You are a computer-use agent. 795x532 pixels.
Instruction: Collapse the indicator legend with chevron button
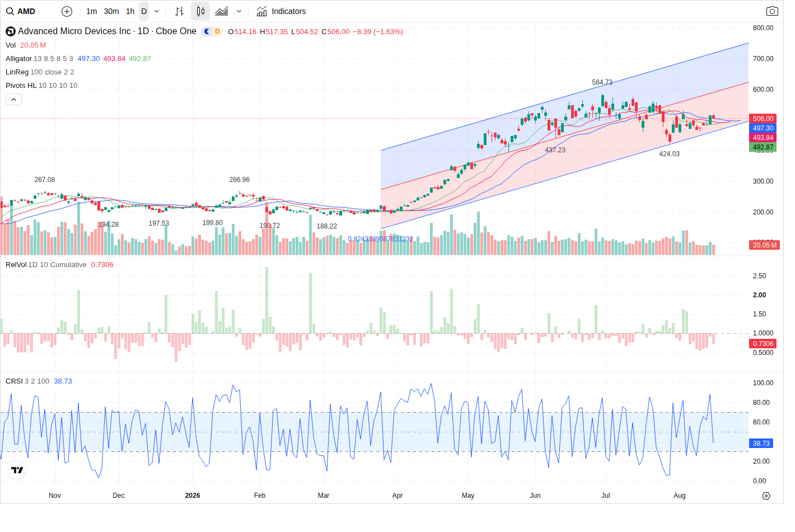coord(13,99)
